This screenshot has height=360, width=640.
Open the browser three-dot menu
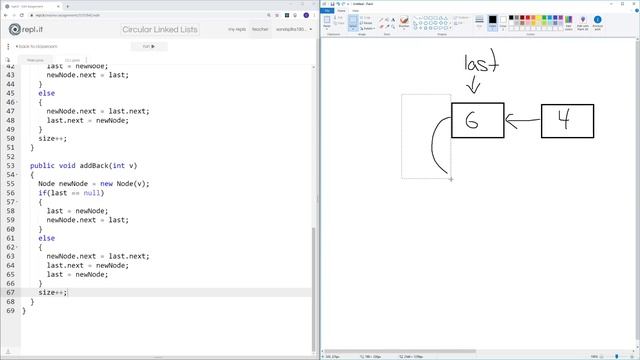tap(314, 15)
